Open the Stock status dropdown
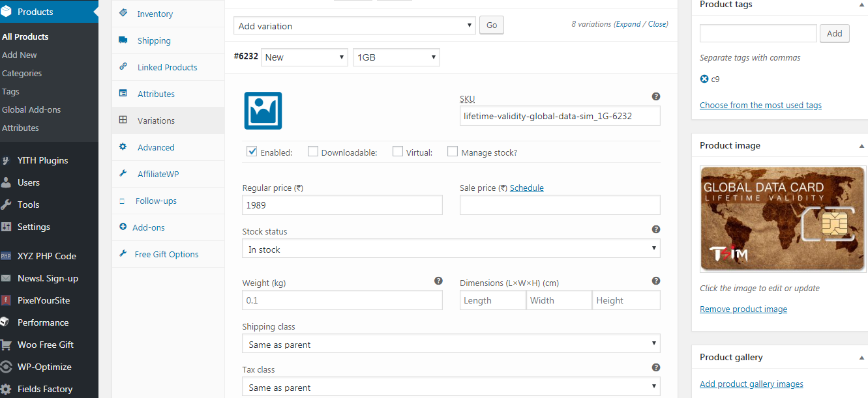 (x=451, y=249)
